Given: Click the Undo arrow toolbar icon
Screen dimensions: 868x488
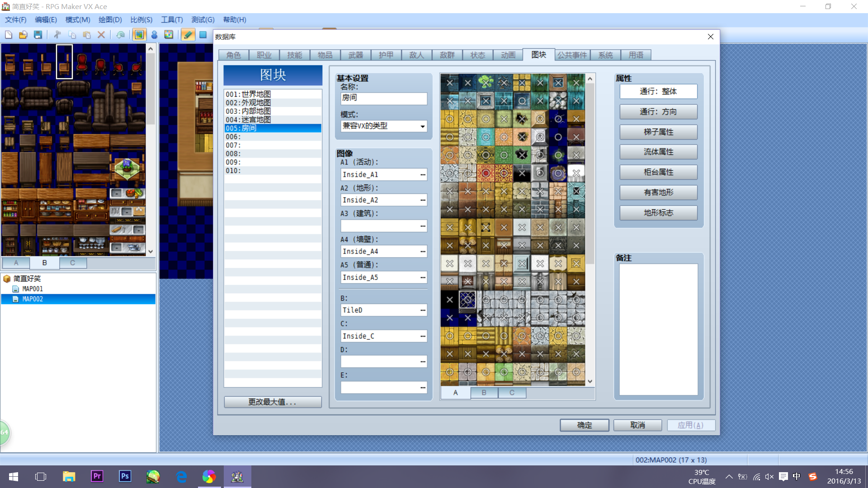Looking at the screenshot, I should pos(121,35).
